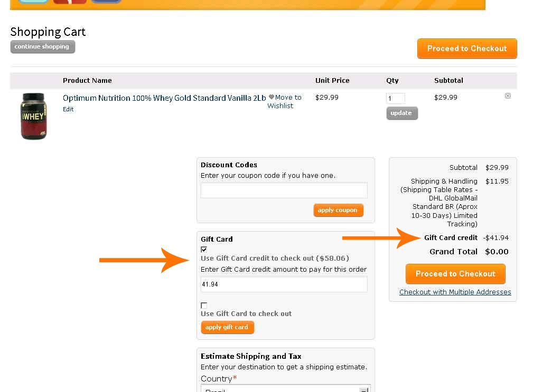Click the Subtotal column header
This screenshot has height=392, width=533.
click(x=448, y=80)
